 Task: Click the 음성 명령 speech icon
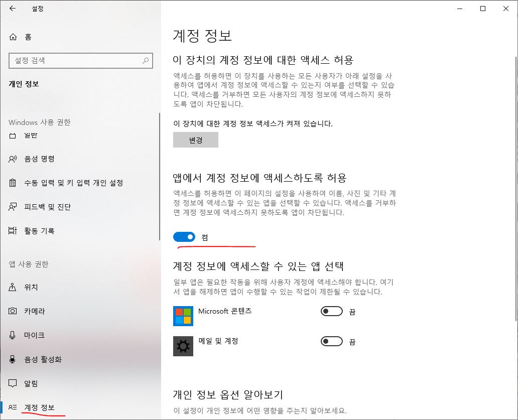(x=13, y=159)
